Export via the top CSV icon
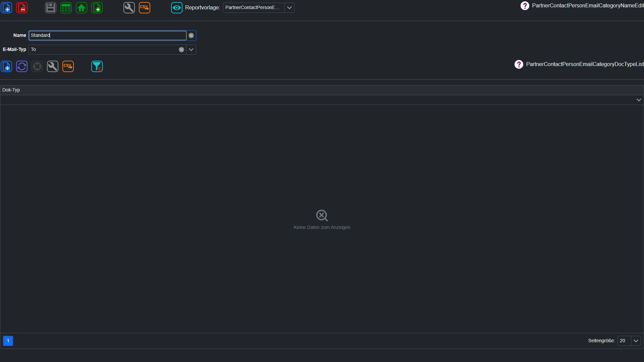The image size is (644, 362). pyautogui.click(x=145, y=8)
